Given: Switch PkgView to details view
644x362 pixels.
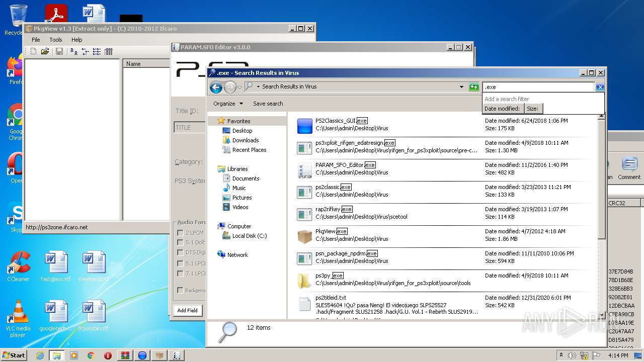Looking at the screenshot, I should (x=108, y=51).
